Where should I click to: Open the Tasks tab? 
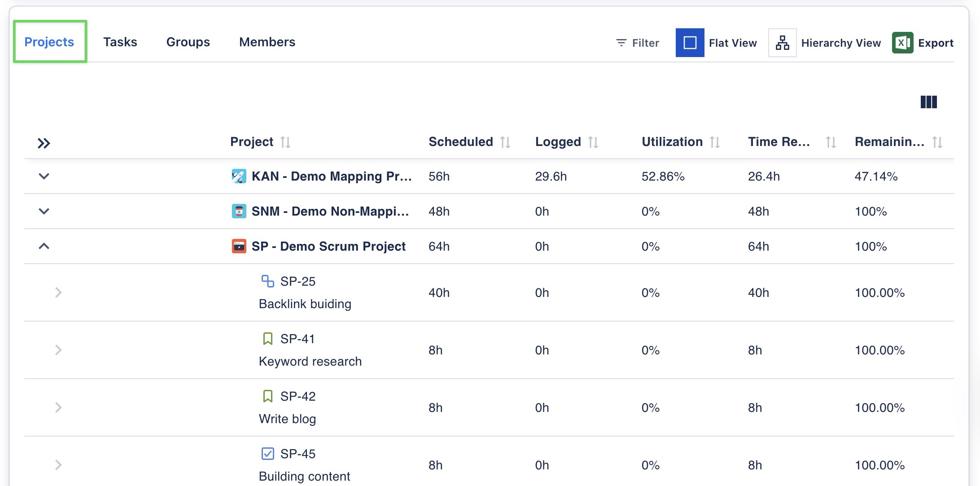(x=120, y=42)
